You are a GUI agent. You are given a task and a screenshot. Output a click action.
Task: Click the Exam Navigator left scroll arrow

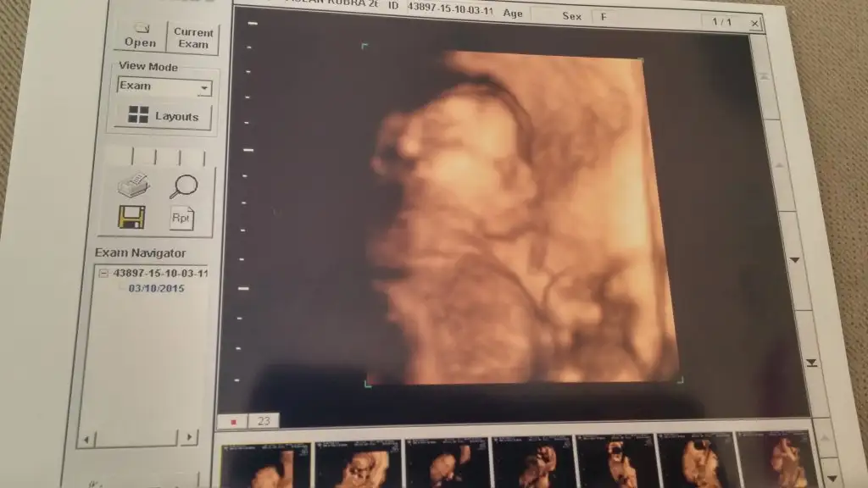[86, 440]
